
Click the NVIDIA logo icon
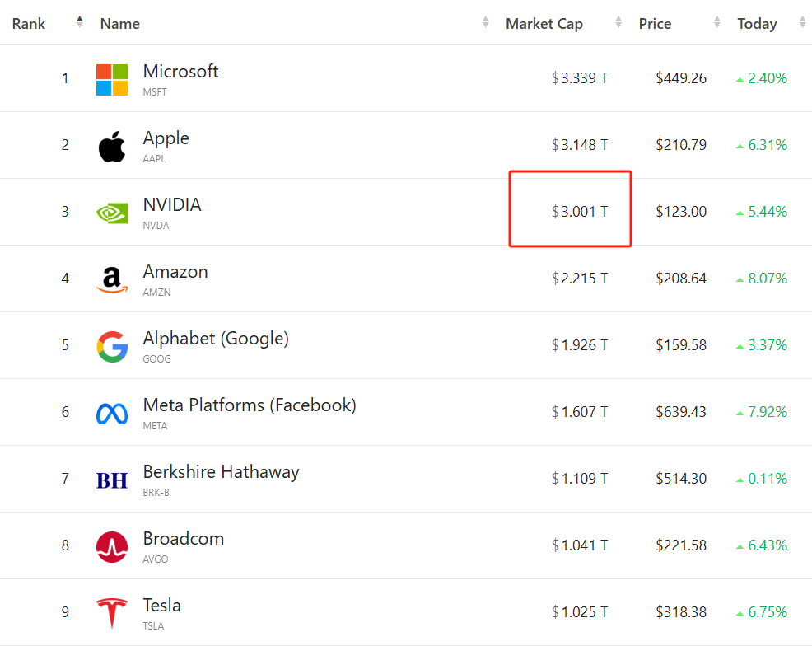point(112,213)
